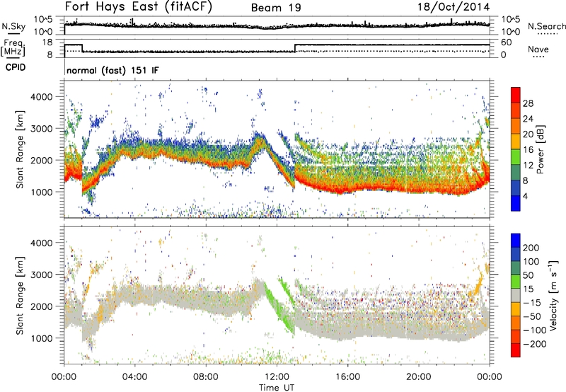Click the '4000' tick on power panel
The image size is (566, 392).
pos(41,97)
